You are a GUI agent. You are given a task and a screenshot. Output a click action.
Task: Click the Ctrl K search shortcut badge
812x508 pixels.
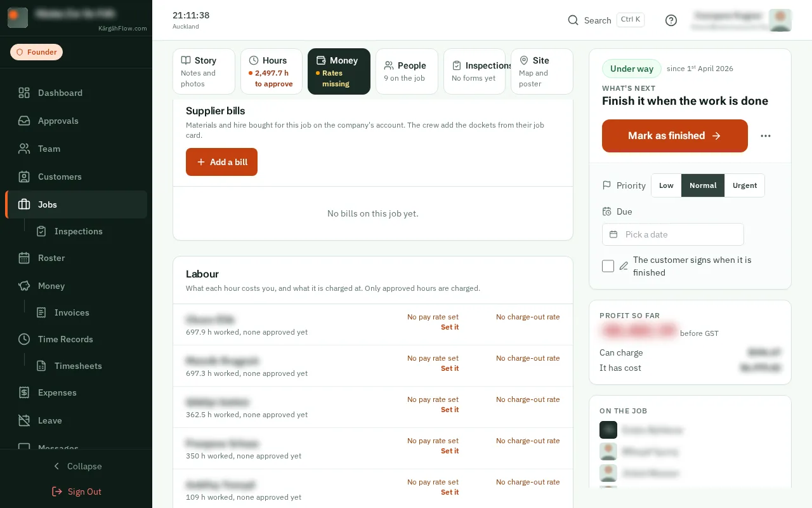(631, 20)
